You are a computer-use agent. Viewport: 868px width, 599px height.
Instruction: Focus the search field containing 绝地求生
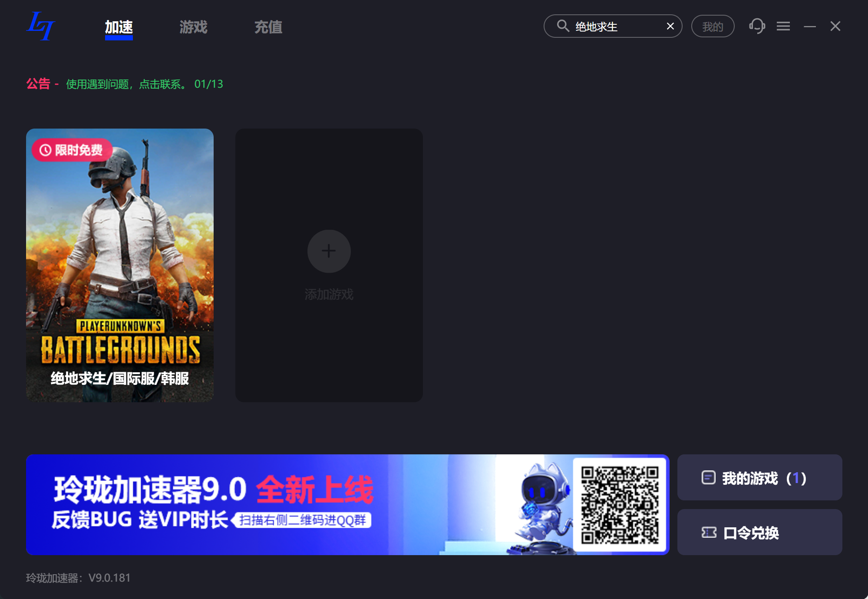coord(613,26)
